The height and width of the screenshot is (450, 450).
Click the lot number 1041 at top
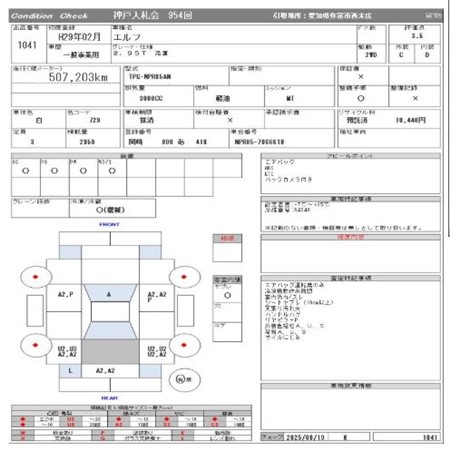27,45
